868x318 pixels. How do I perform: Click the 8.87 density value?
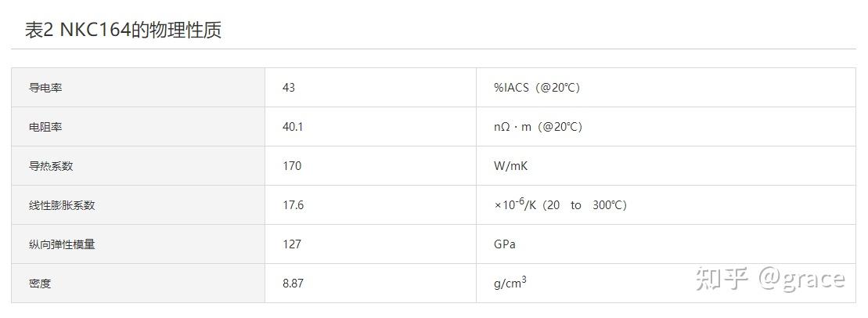point(293,284)
